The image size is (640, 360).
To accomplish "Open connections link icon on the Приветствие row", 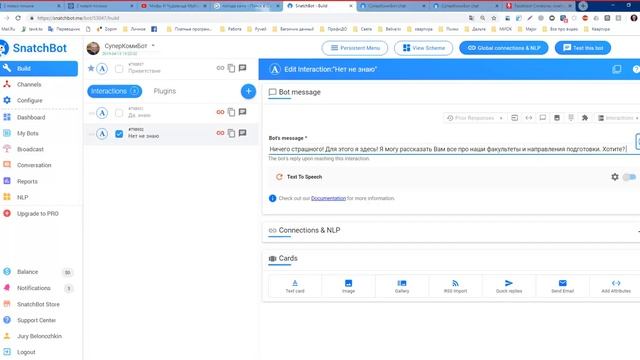I will click(220, 68).
